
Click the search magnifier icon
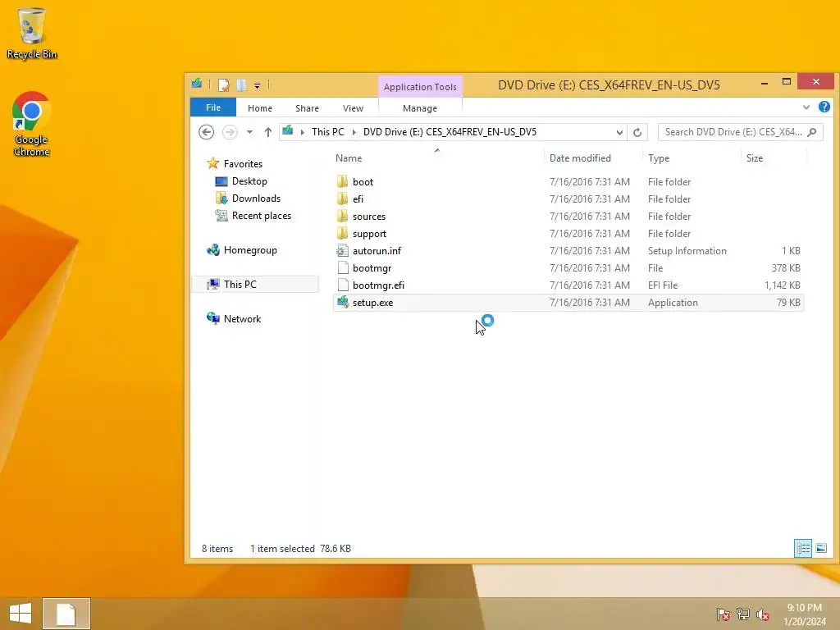point(812,132)
